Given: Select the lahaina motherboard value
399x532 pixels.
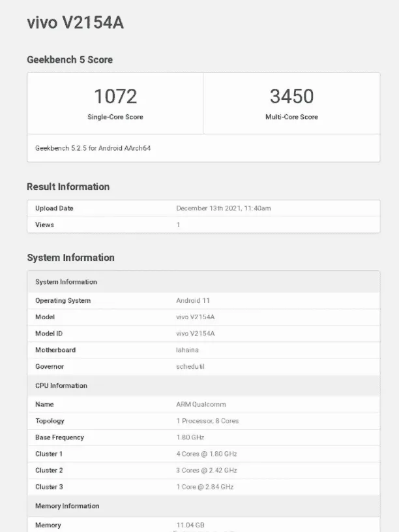Looking at the screenshot, I should pyautogui.click(x=187, y=350).
